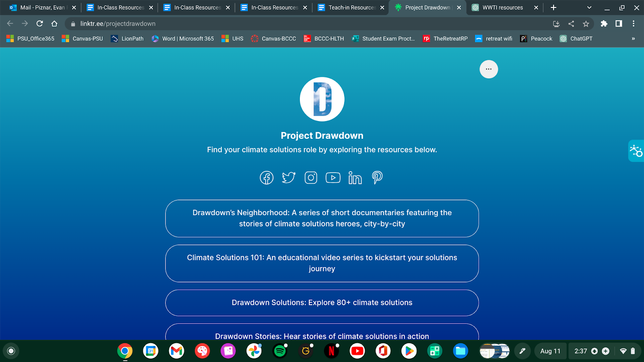The width and height of the screenshot is (644, 362).
Task: Open the Word | Microsoft 365 bookmark
Action: 183,39
